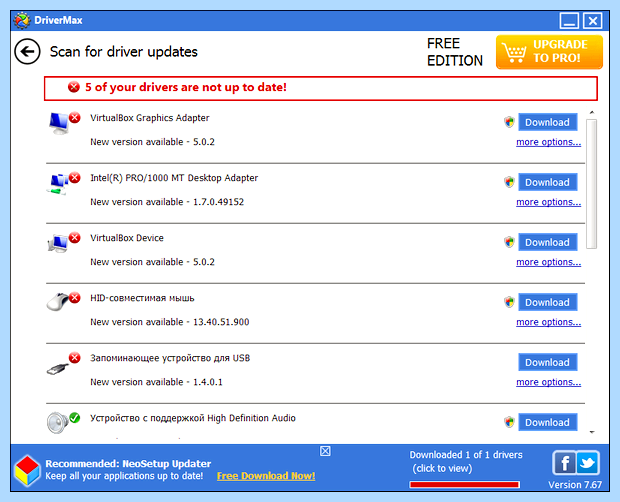Download the VirtualBox Graphics Adapter driver

tap(548, 122)
